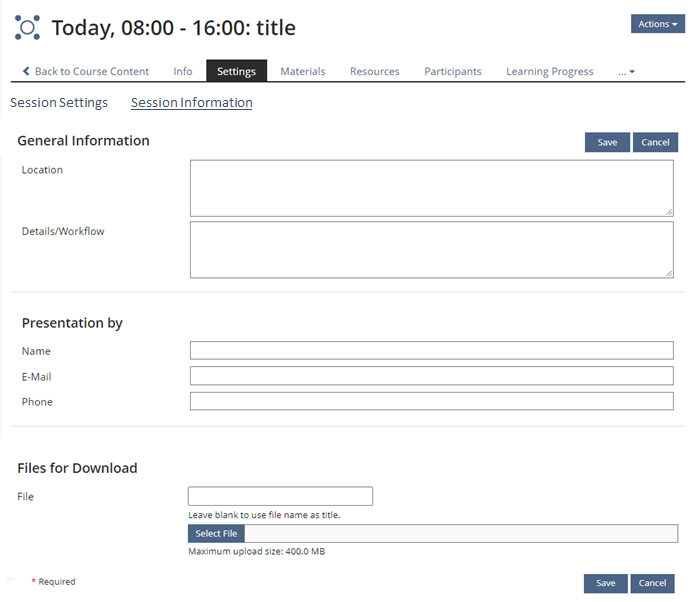Click the presenter Name field
Image resolution: width=694 pixels, height=602 pixels.
[x=431, y=350]
